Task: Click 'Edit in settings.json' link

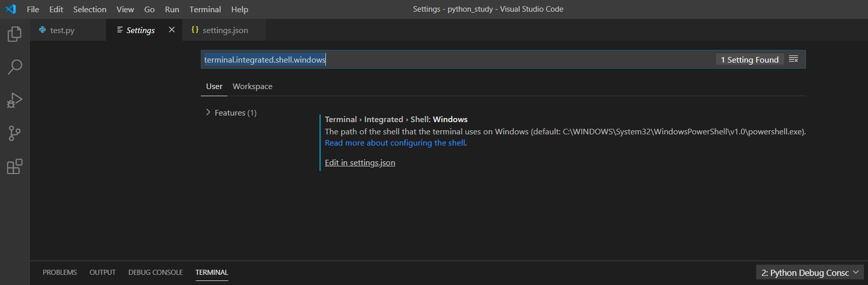Action: 360,163
